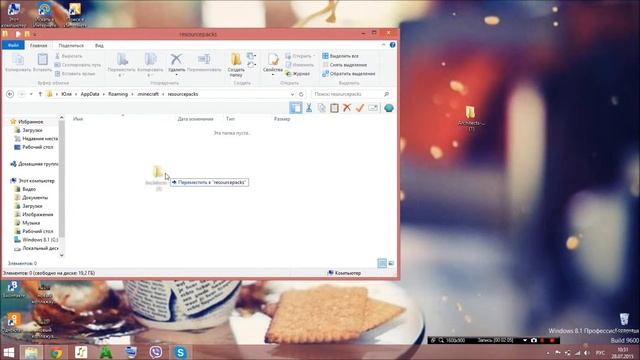The image size is (640, 360).
Task: Click the red X delete icon in secondary toolbar
Action: point(347,108)
